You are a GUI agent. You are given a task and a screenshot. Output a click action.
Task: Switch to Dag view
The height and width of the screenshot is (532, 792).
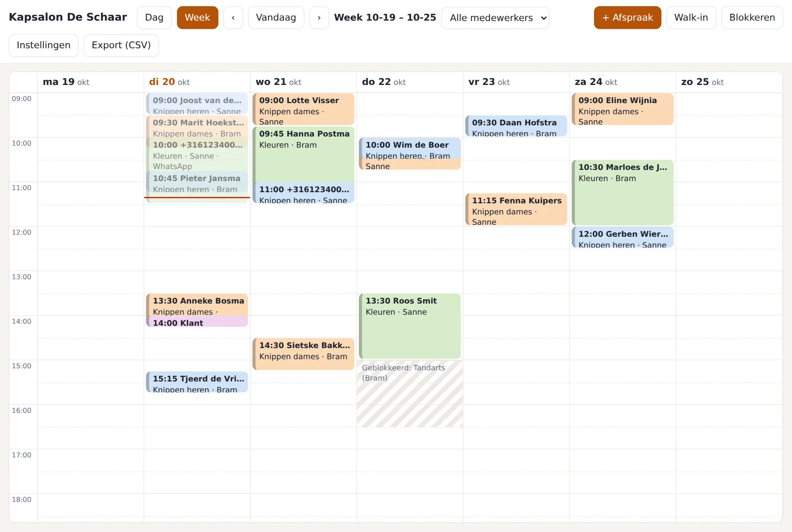click(154, 18)
